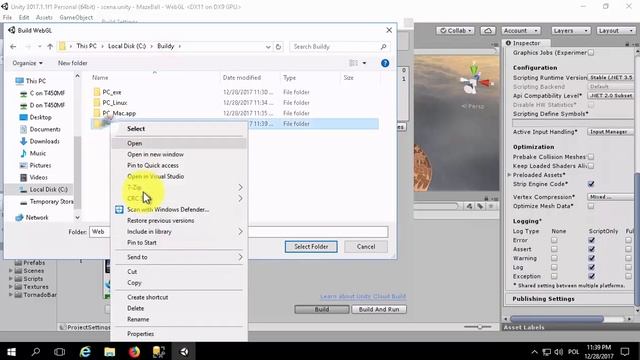Launch Internet Explorer from taskbar
Screen dimensions: 640x360
(85, 351)
